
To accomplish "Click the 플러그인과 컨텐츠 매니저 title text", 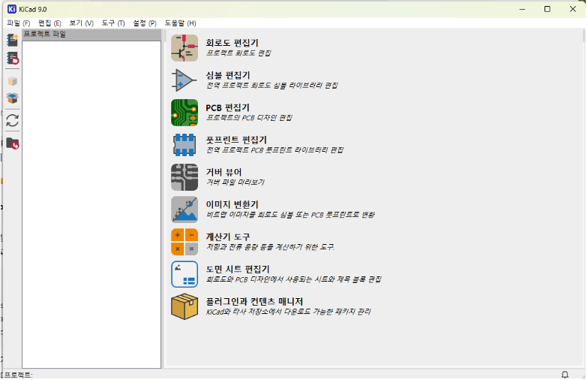I will 254,301.
